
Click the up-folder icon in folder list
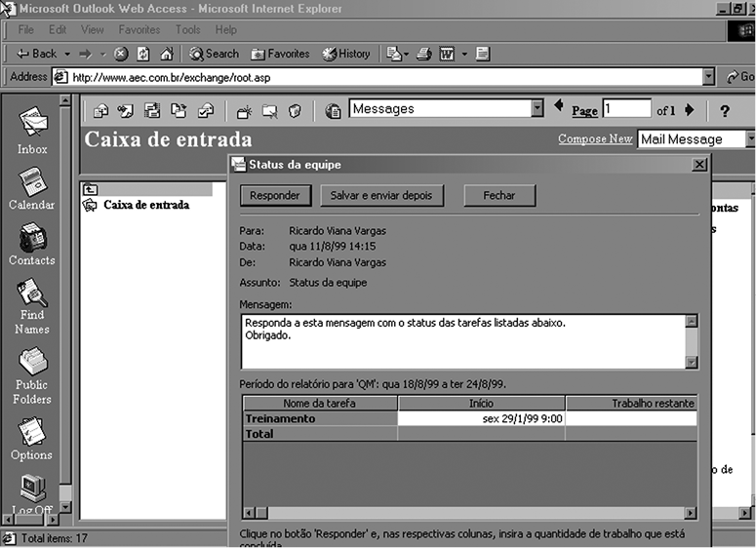(x=90, y=189)
